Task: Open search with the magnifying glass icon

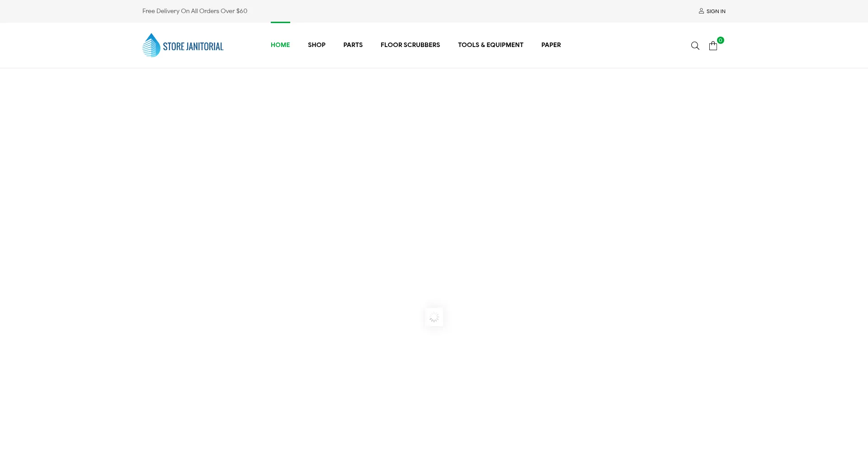Action: pyautogui.click(x=695, y=46)
